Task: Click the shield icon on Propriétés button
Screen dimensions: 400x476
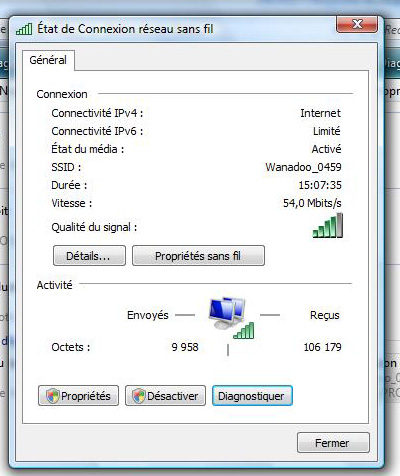Action: point(53,396)
